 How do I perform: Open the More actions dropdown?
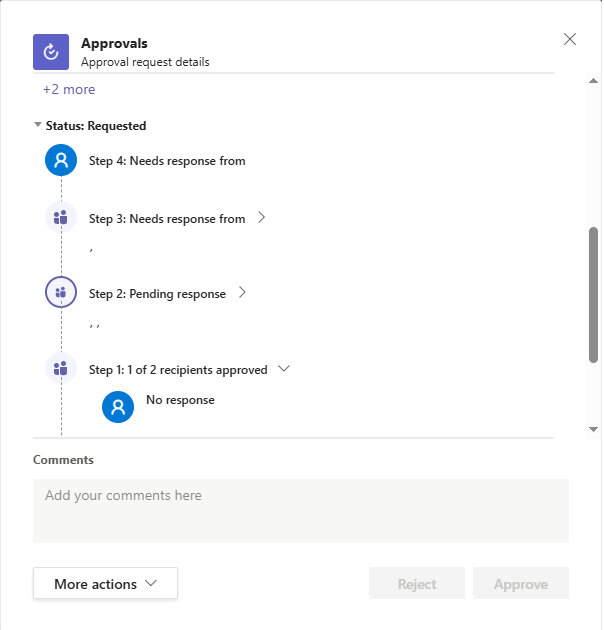[x=106, y=584]
